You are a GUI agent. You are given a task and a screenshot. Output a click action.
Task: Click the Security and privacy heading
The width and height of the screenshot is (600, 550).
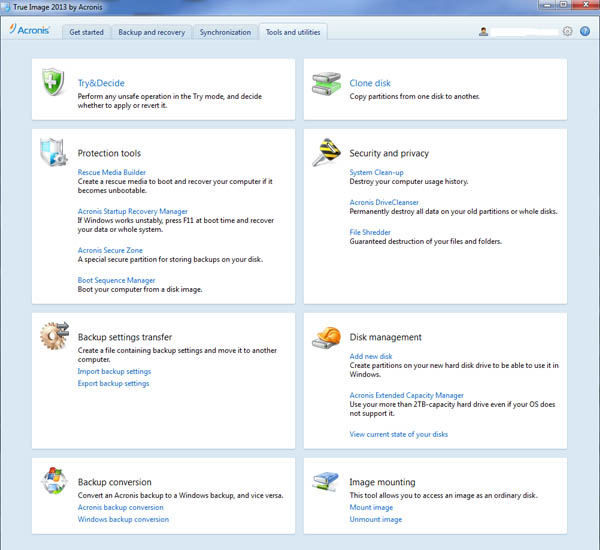point(389,153)
